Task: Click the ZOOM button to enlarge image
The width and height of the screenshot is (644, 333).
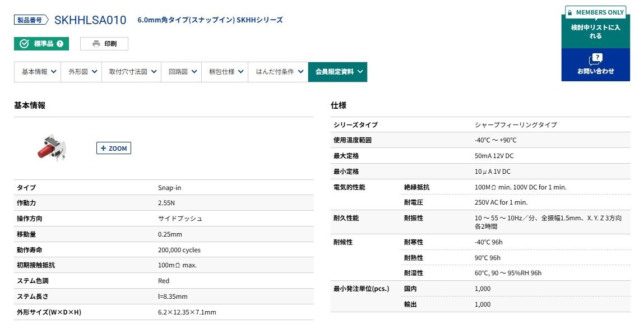Action: 114,149
